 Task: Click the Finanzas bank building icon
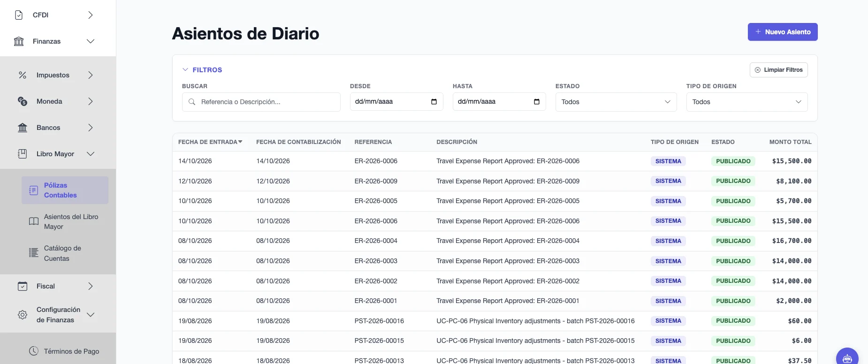(x=19, y=41)
